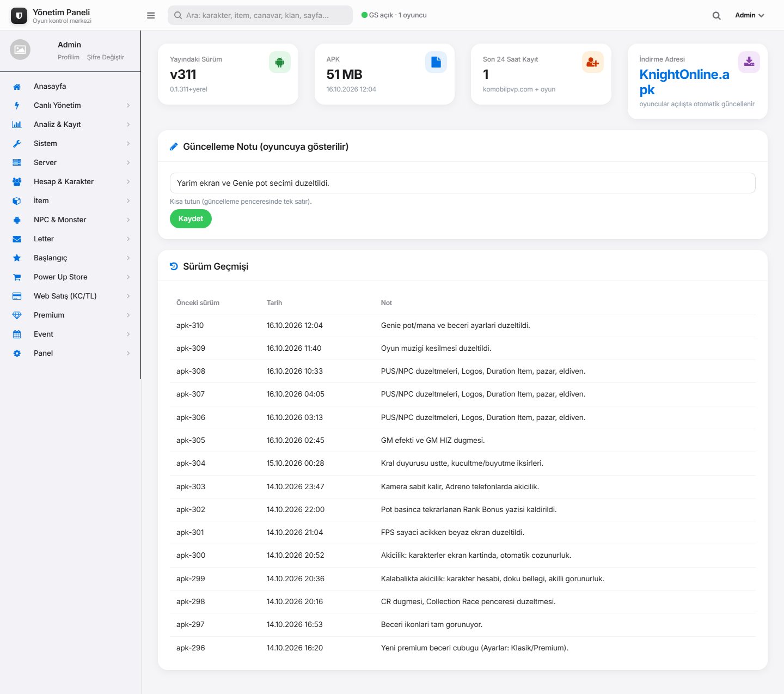The image size is (784, 694).
Task: Click the magnifier icon in the top-right header
Action: (x=716, y=16)
